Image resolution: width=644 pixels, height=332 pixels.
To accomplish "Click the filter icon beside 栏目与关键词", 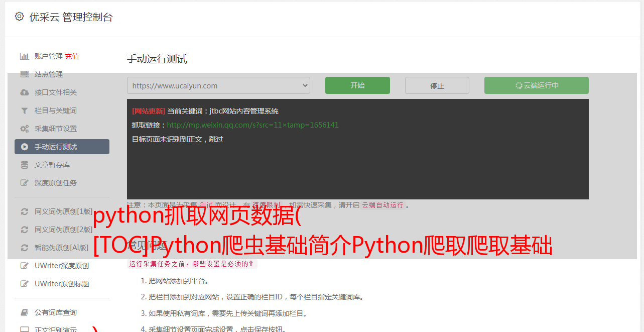I will (x=24, y=110).
